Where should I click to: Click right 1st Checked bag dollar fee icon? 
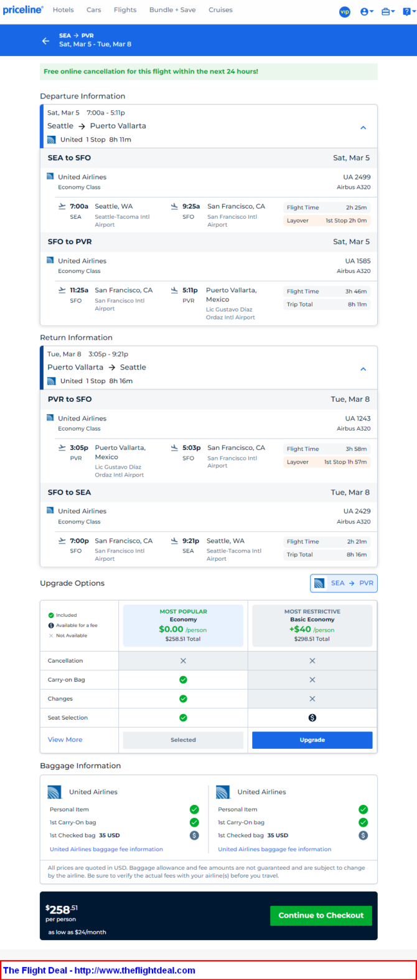(x=363, y=835)
